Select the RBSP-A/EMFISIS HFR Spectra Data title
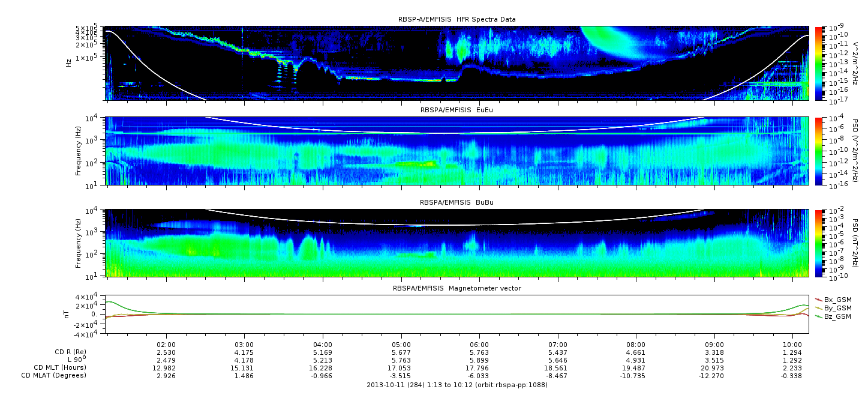The image size is (868, 395). pyautogui.click(x=456, y=19)
